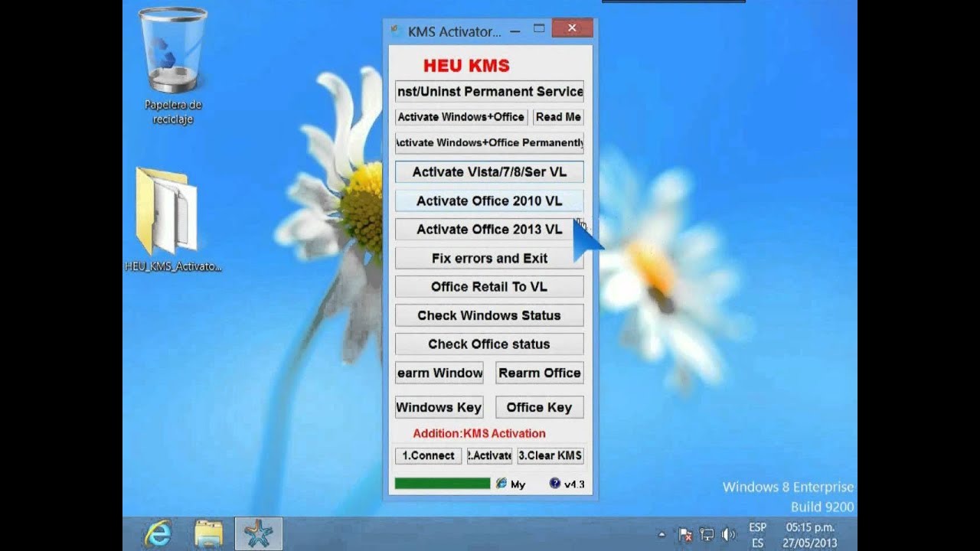Click the Office Key button
Image resolution: width=980 pixels, height=551 pixels.
(x=540, y=407)
